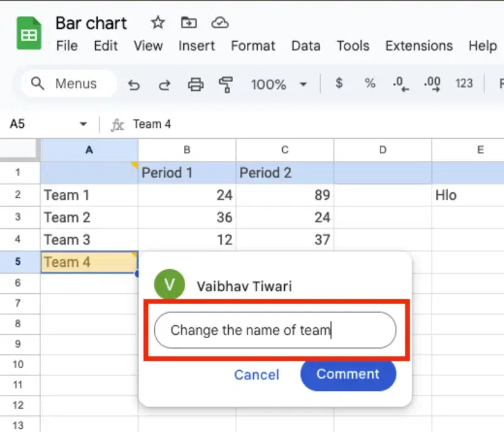The image size is (504, 432).
Task: Activate the paint format tool
Action: [x=226, y=85]
